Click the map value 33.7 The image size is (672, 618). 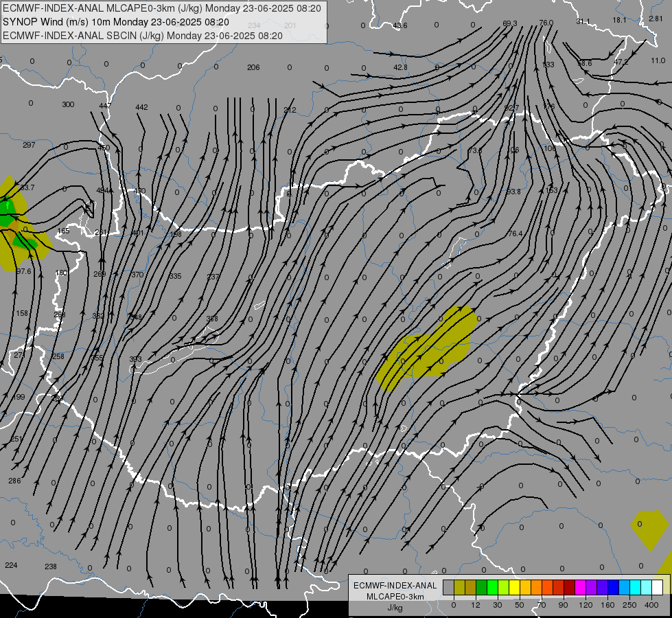[27, 187]
